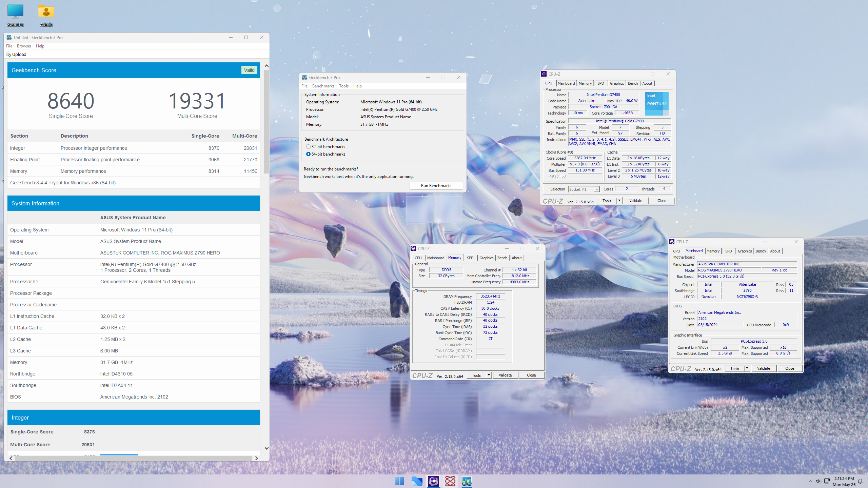Open Tools dropdown arrow in CPU-Z CPU window
868x488 pixels.
pyautogui.click(x=619, y=201)
